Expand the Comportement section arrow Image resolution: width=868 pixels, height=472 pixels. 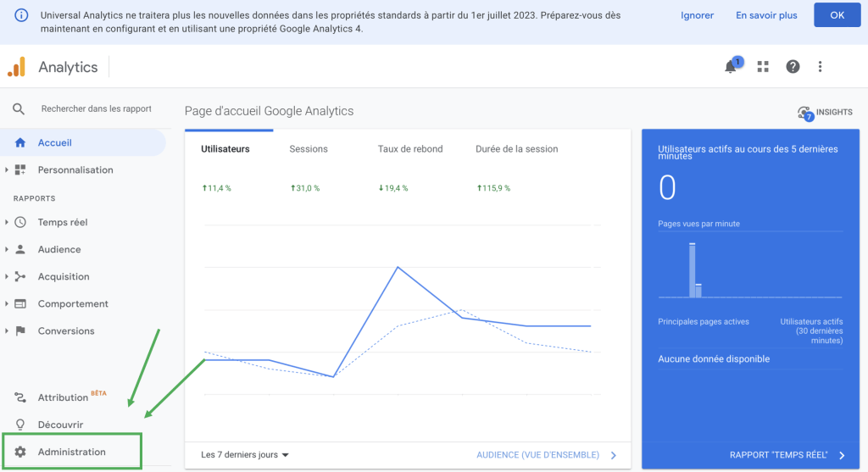(7, 303)
